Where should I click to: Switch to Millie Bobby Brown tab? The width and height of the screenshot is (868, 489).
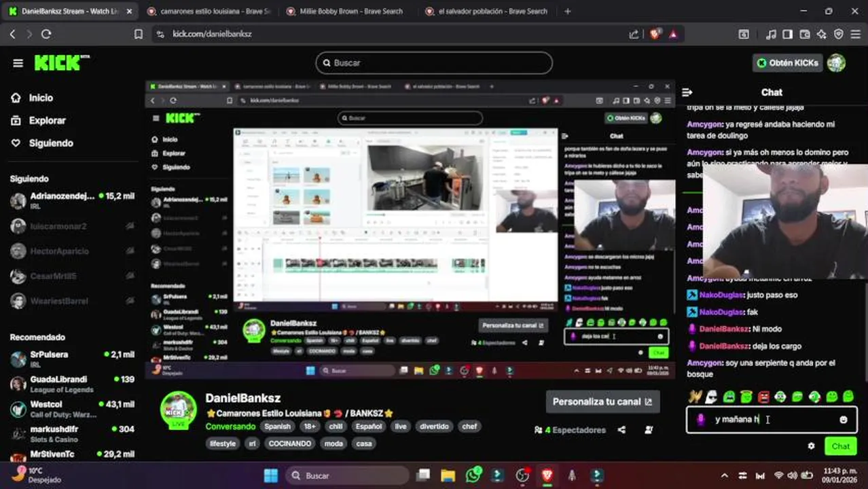click(x=346, y=11)
